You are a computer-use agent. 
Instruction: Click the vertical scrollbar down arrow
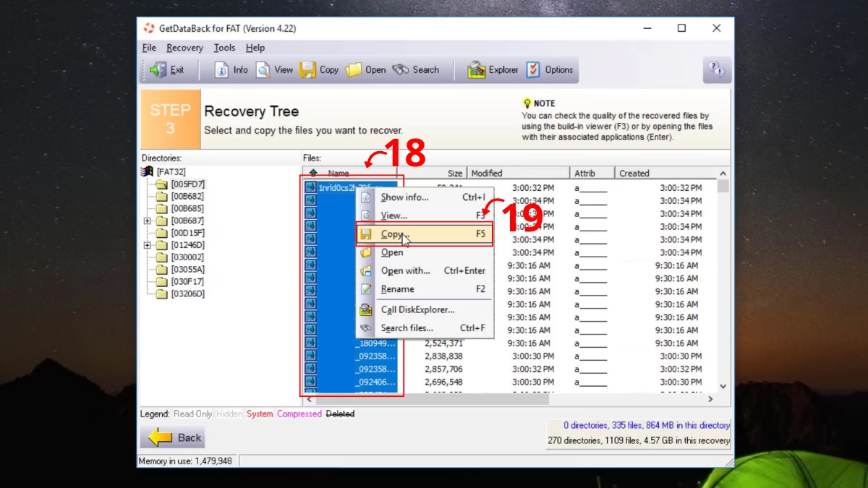pos(723,387)
